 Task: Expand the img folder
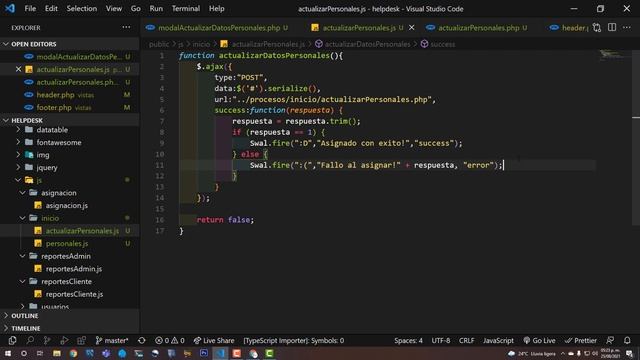pos(18,155)
